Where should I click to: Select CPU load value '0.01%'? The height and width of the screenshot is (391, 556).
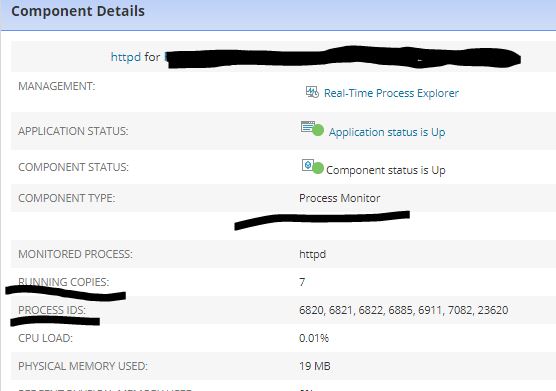click(x=314, y=338)
